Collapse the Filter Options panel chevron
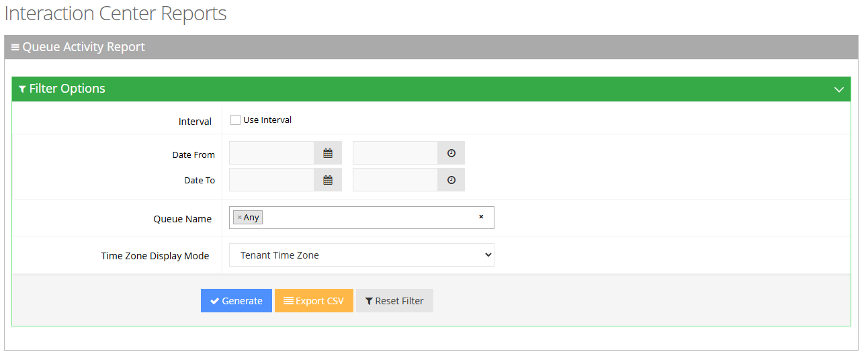This screenshot has height=356, width=868. 838,89
